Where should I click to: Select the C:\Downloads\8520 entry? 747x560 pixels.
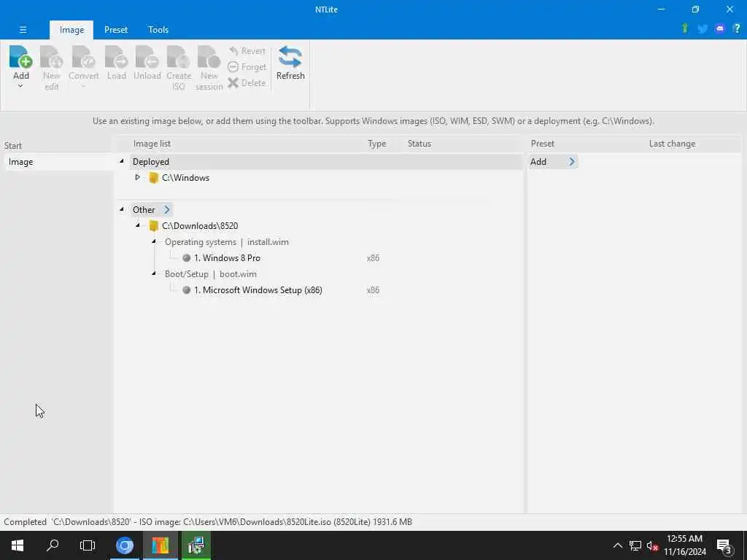pos(200,226)
